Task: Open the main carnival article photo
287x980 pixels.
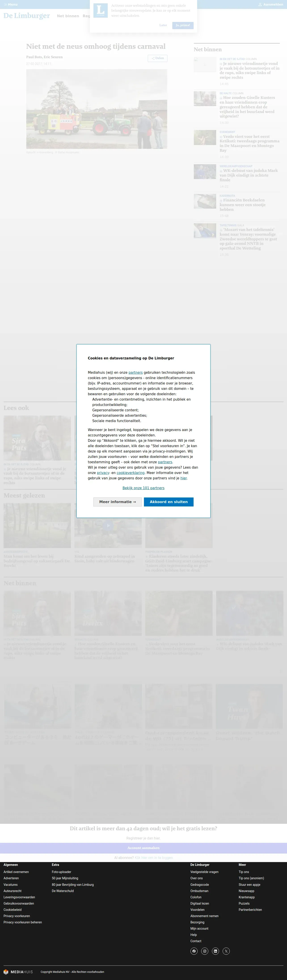Action: pos(97,109)
